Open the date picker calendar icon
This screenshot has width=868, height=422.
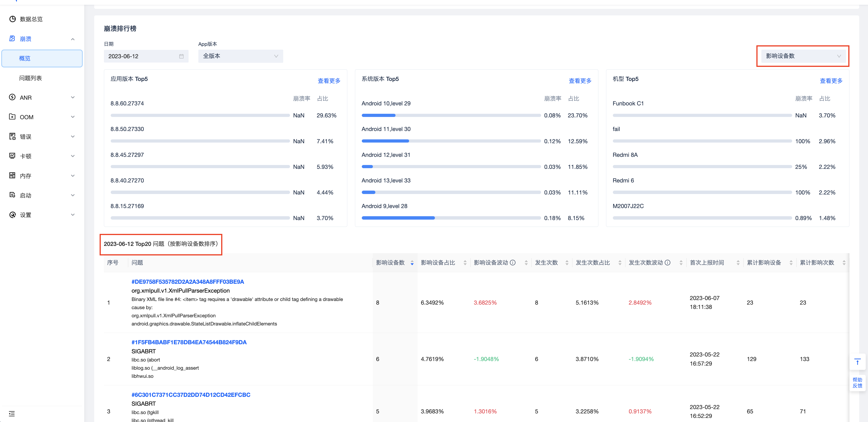[x=181, y=56]
